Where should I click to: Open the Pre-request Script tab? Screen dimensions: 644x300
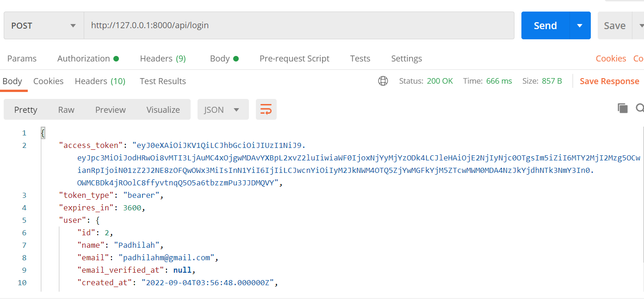pos(294,59)
